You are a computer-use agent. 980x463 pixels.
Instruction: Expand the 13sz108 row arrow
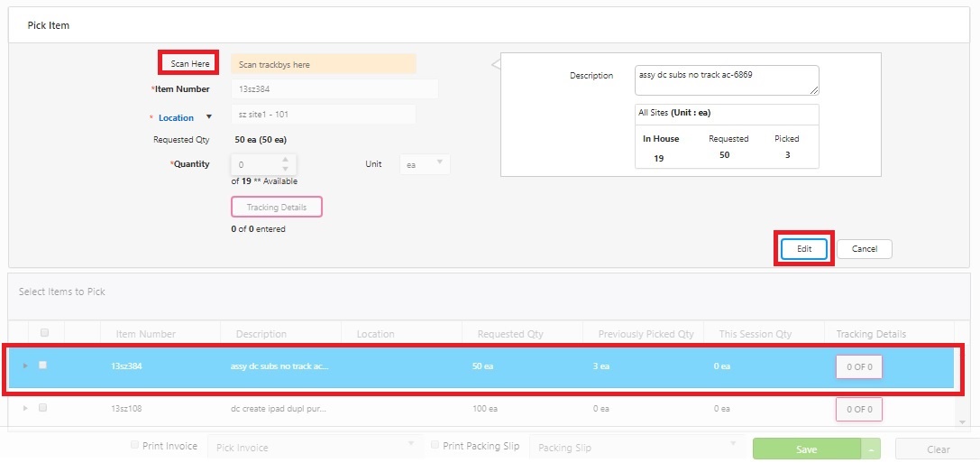point(25,408)
